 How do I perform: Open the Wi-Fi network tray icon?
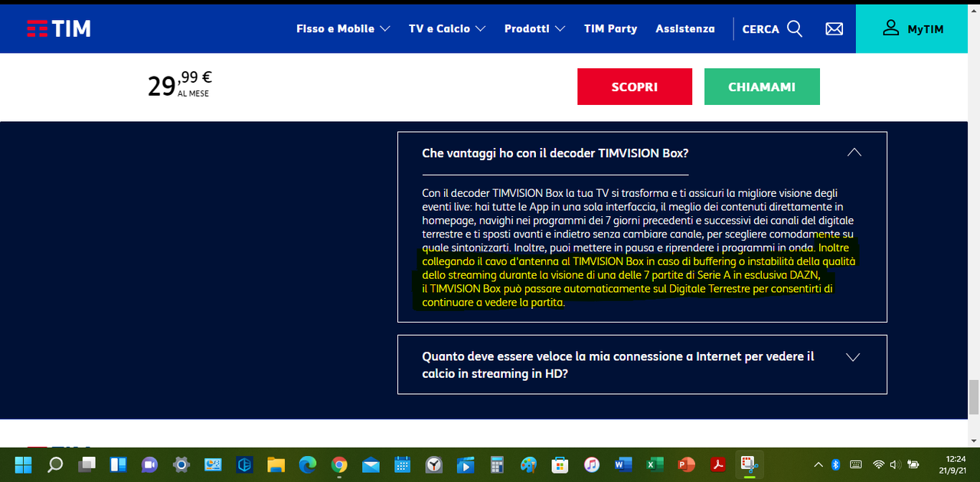point(879,464)
